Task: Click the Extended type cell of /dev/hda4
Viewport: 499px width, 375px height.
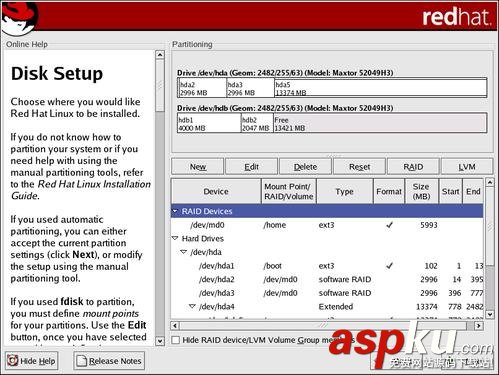Action: coord(336,306)
